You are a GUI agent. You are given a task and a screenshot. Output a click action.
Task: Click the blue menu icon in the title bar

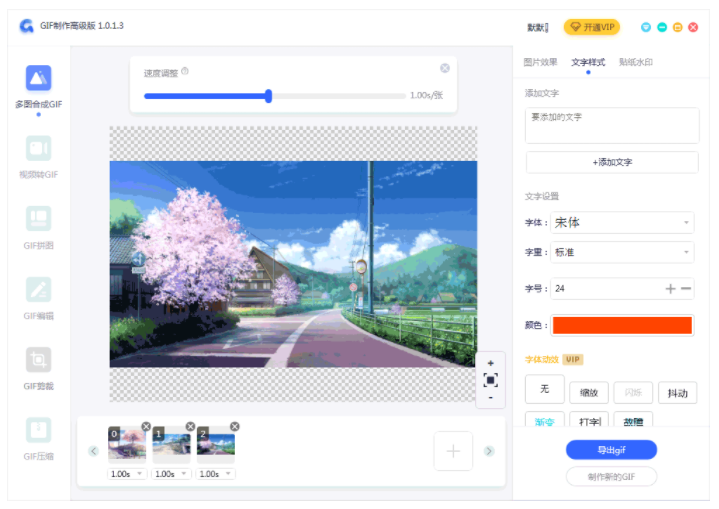point(646,27)
